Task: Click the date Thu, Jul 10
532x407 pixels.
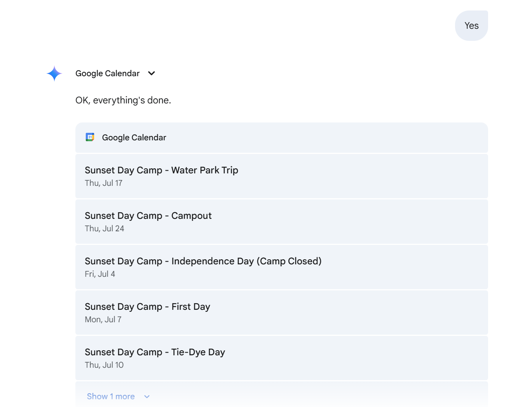Action: (104, 365)
